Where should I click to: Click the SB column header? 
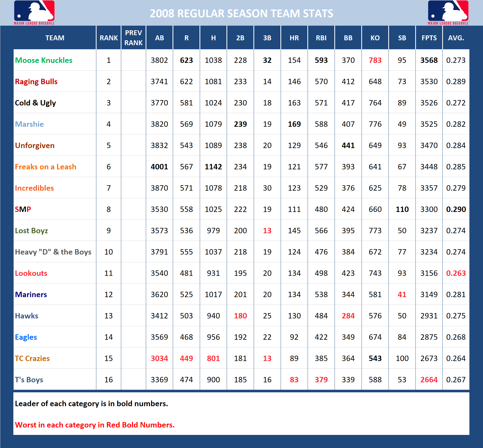click(x=402, y=38)
